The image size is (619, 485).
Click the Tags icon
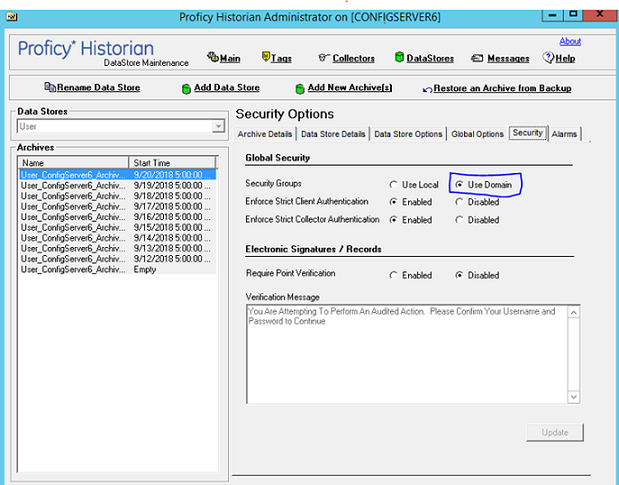(266, 56)
